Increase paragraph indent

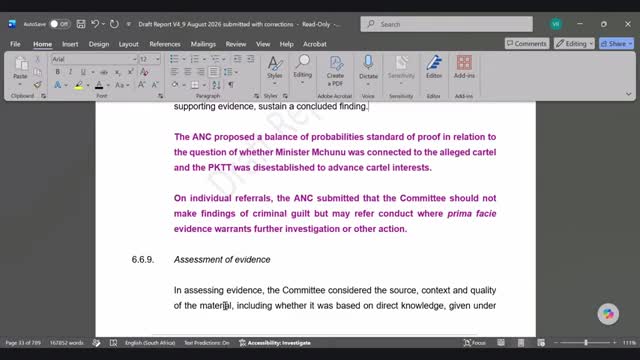(251, 59)
